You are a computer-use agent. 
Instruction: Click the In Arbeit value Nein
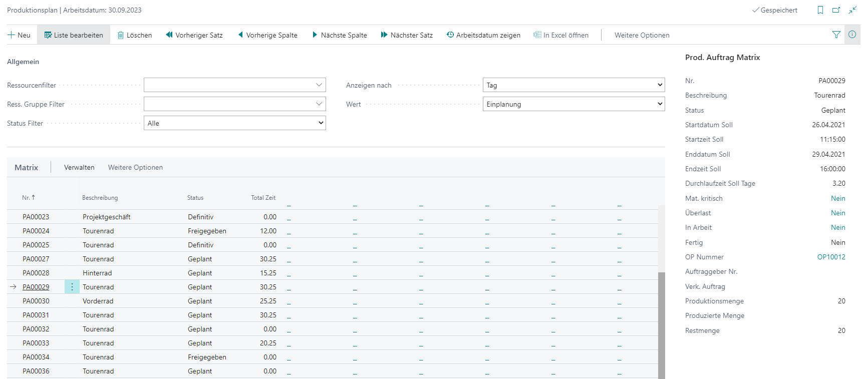tap(838, 227)
